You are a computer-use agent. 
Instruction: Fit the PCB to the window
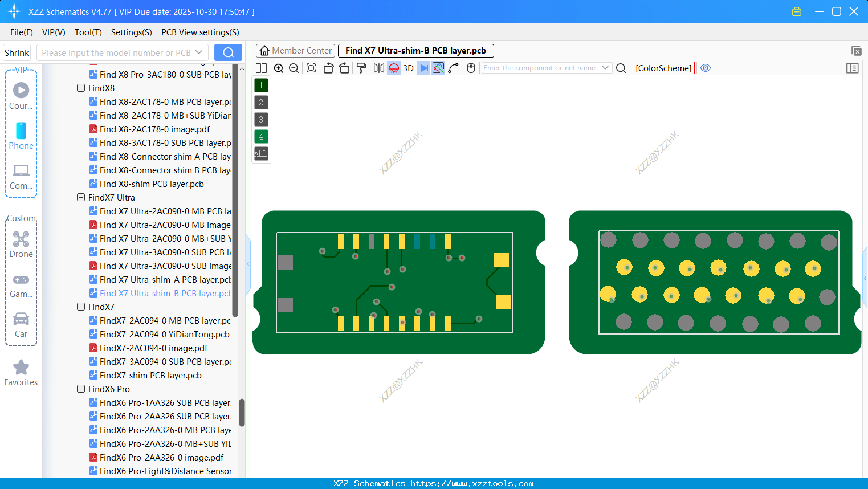pos(311,68)
